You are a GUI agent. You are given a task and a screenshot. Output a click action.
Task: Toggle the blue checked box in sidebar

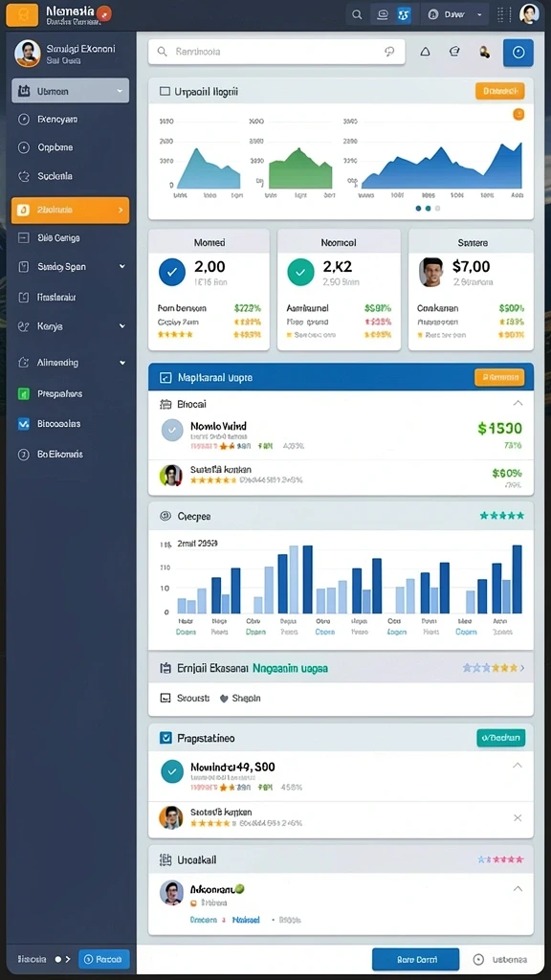(x=24, y=424)
